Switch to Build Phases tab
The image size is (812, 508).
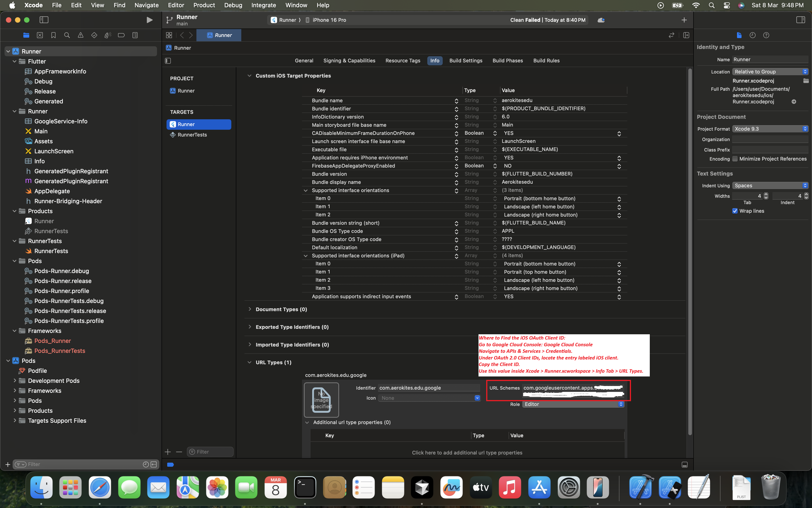(508, 61)
